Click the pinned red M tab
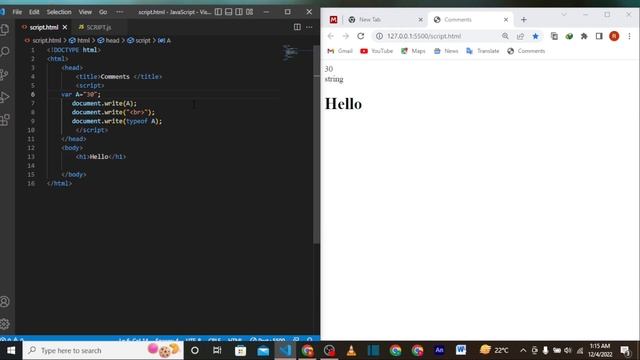 click(333, 20)
